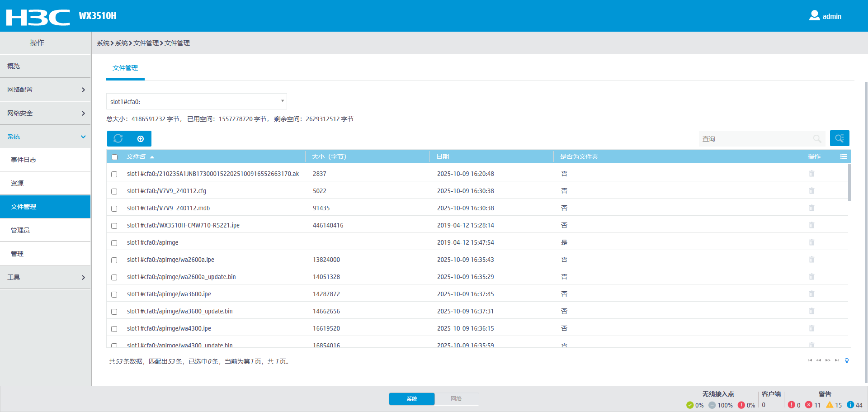Sort by the 文件名 column header

pyautogui.click(x=136, y=156)
